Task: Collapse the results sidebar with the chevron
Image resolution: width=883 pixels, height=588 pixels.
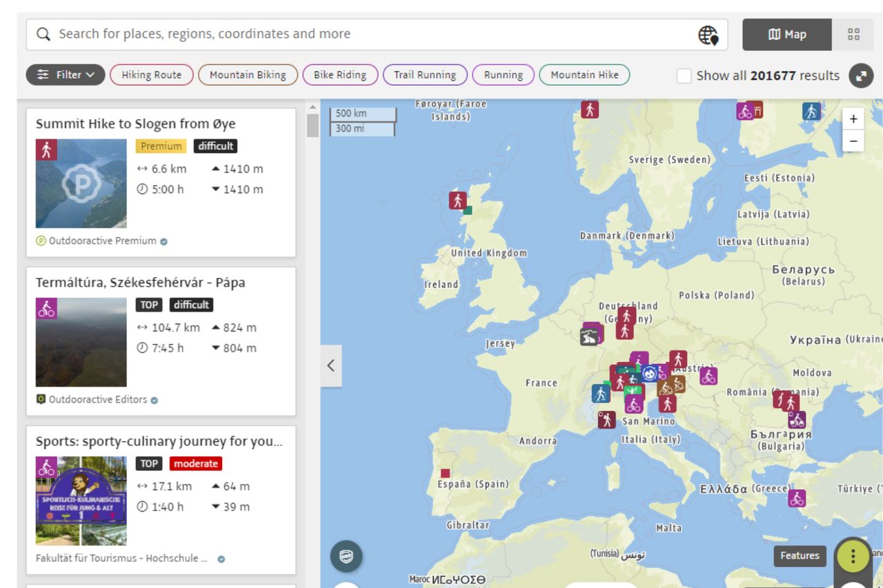Action: click(x=330, y=365)
